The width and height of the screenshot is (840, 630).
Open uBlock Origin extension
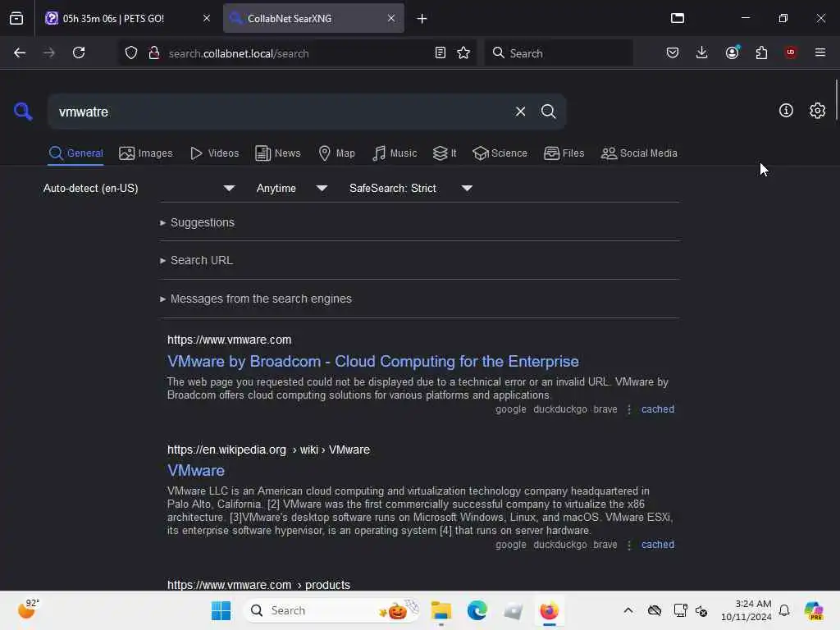[790, 52]
